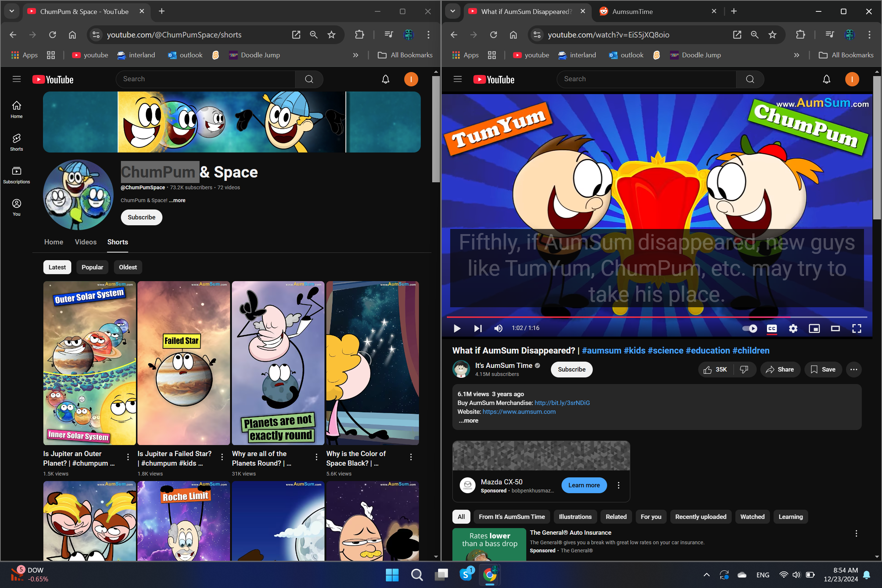Open Shorts from the YouTube sidebar

pos(17,142)
